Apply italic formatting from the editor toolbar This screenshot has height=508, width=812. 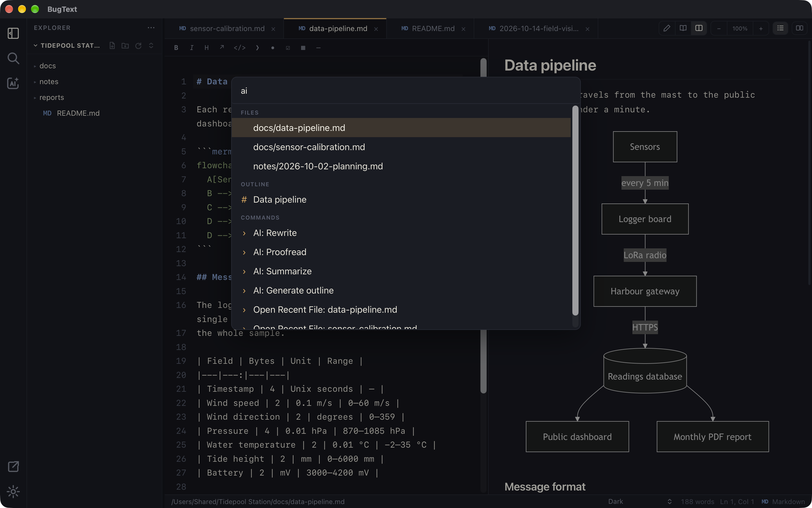tap(192, 48)
